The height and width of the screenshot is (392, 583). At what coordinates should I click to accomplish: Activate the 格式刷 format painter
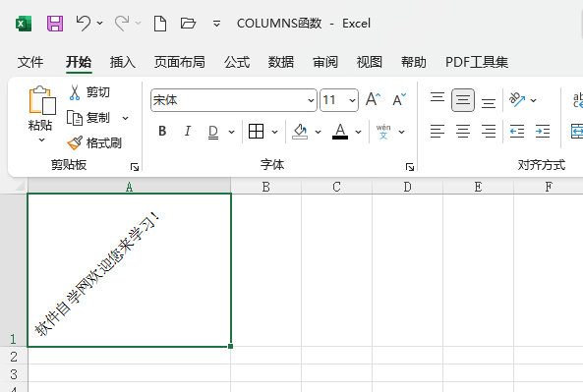tap(94, 143)
